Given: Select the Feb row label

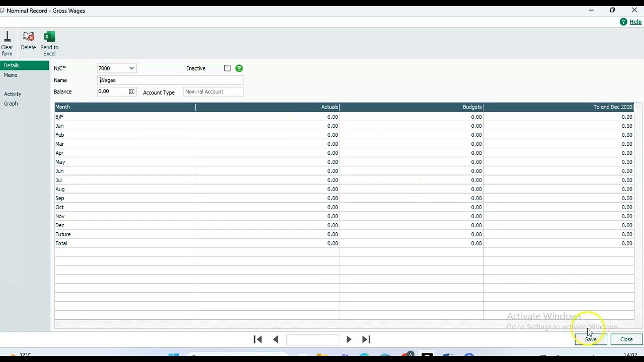Looking at the screenshot, I should (x=59, y=135).
